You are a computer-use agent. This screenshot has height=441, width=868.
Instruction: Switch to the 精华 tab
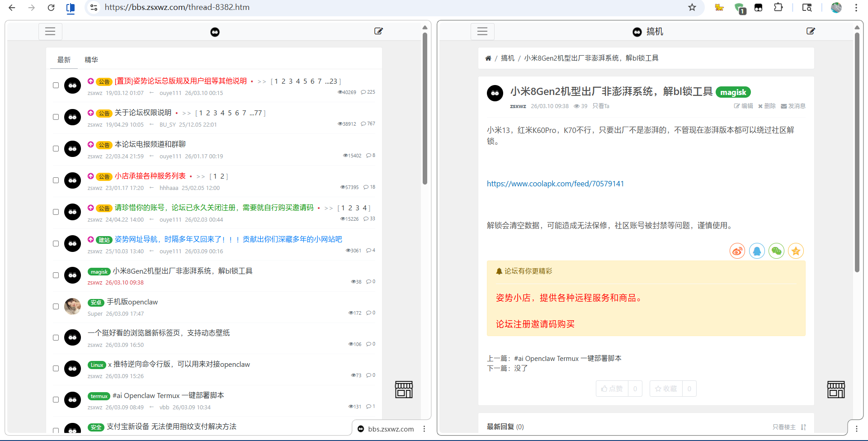click(x=91, y=60)
